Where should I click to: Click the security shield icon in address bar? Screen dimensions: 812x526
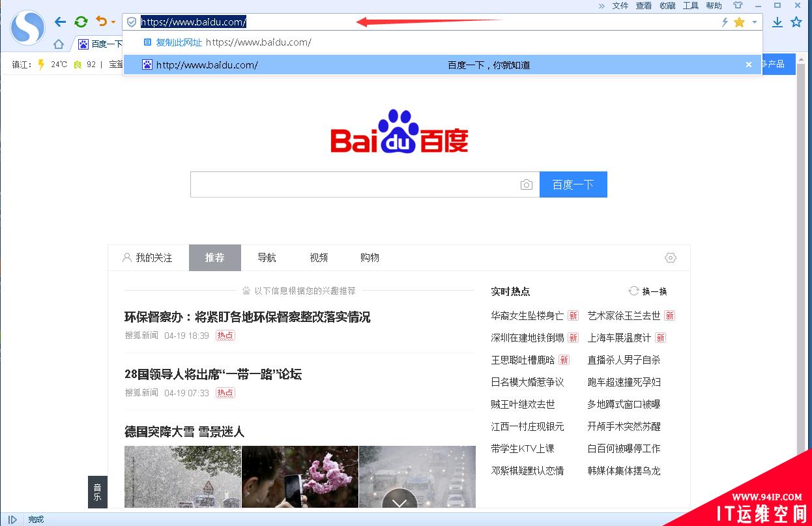pos(132,22)
